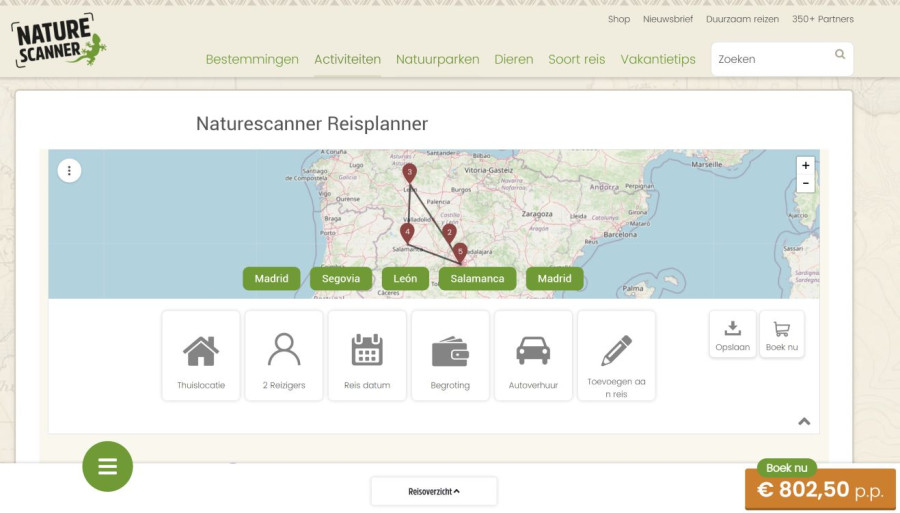The height and width of the screenshot is (513, 900).
Task: Open the Activiteiten menu
Action: coord(347,60)
